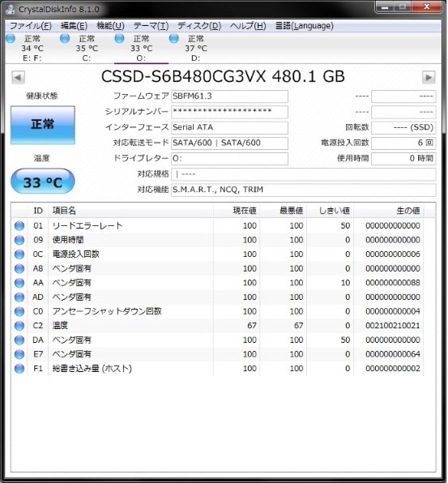This screenshot has height=483, width=448.
Task: Switch to the 37 °C D: disk tab
Action: [195, 49]
